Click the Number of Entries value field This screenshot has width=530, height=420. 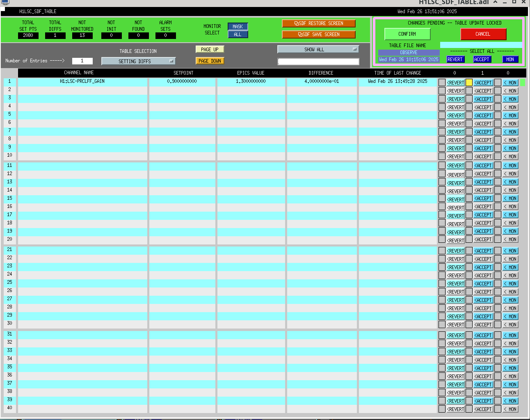pos(82,61)
